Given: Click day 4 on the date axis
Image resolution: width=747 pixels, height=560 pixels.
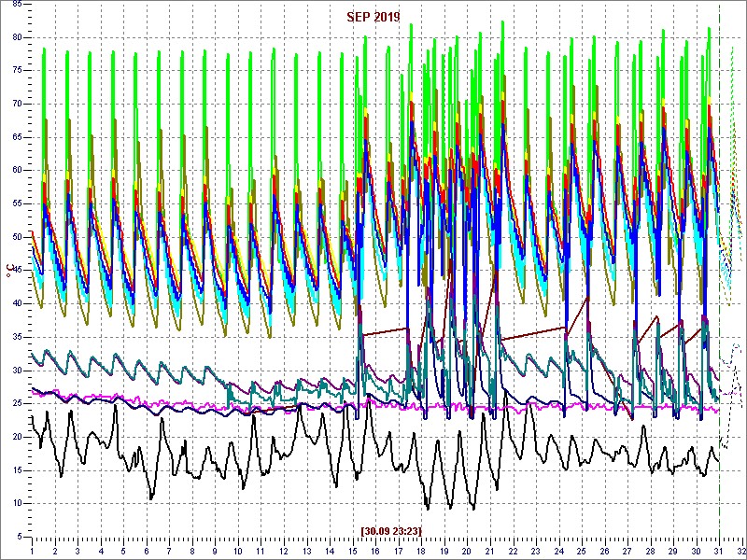Looking at the screenshot, I should 101,552.
